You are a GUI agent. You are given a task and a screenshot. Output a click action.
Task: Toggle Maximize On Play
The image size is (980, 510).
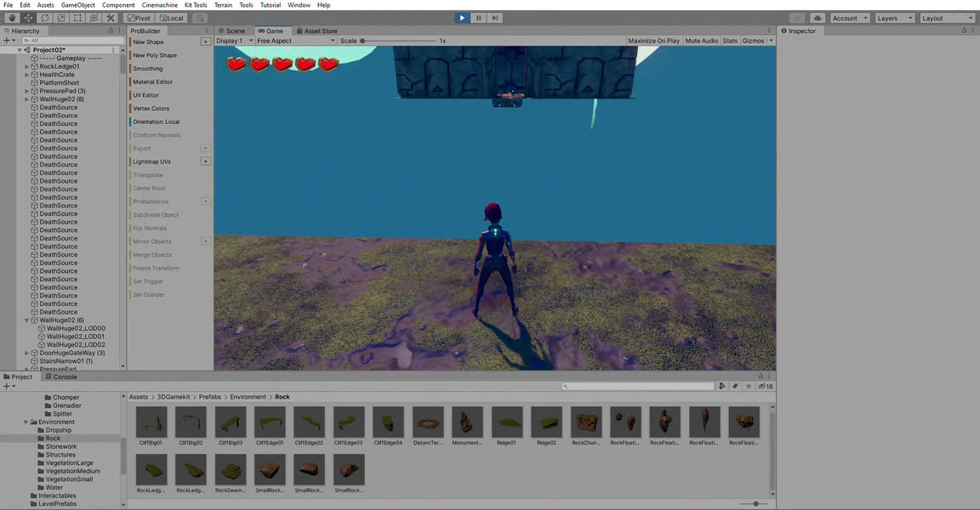653,41
